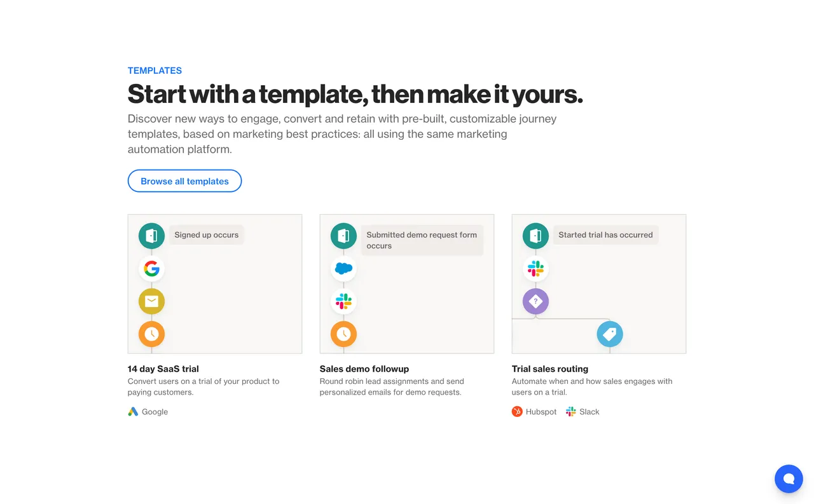This screenshot has width=814, height=504.
Task: Click the Google Ads icon below 14 day SaaS trial
Action: 133,412
